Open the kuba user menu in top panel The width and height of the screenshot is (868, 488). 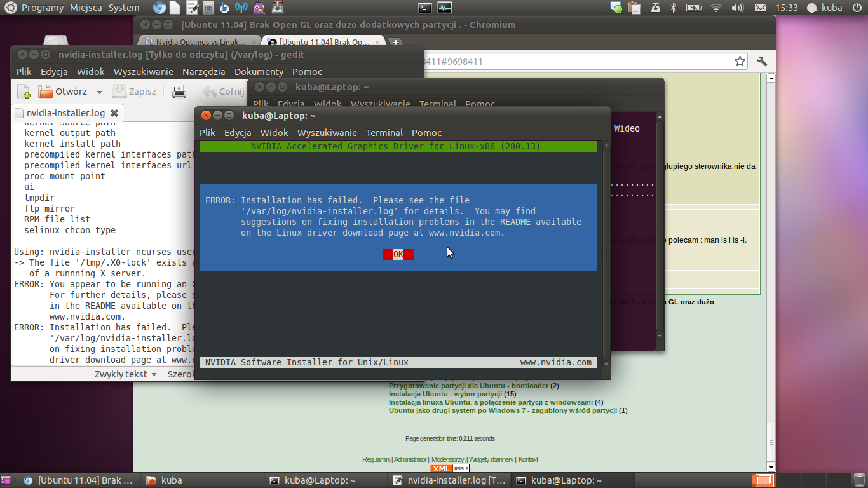coord(824,8)
